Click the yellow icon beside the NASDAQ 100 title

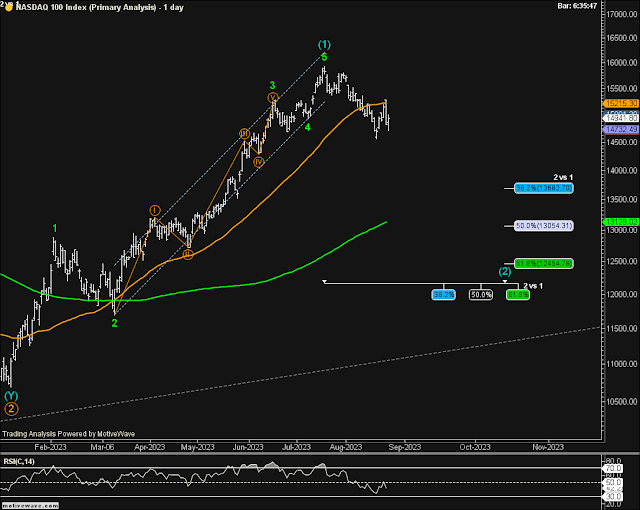[x=8, y=7]
